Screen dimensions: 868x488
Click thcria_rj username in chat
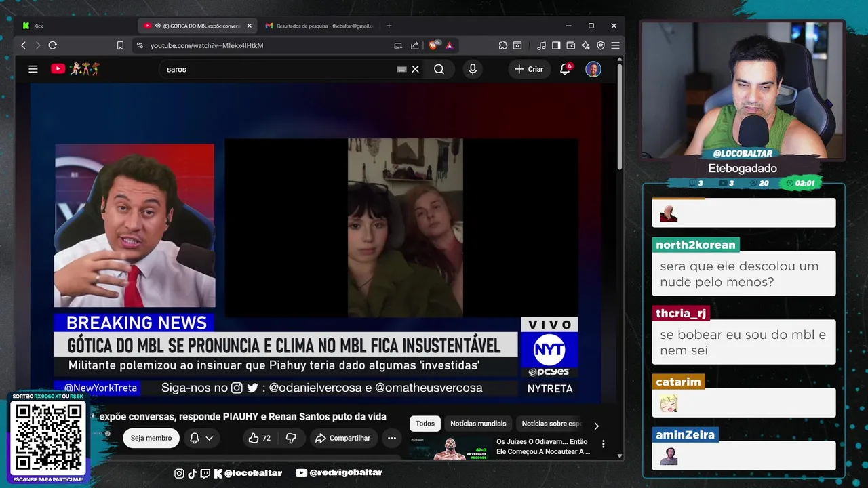(x=681, y=313)
